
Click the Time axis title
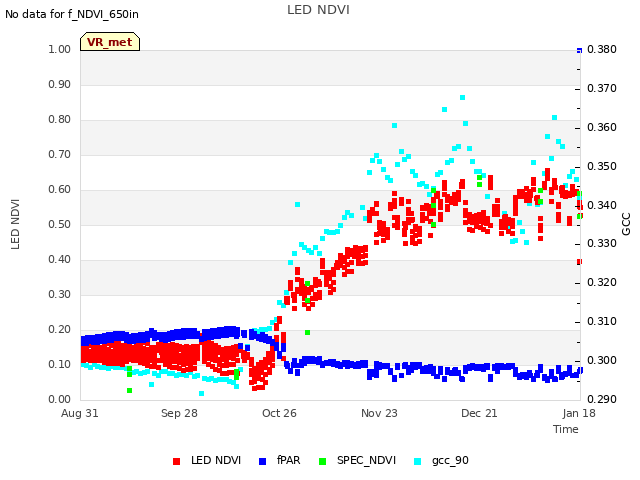pos(566,429)
